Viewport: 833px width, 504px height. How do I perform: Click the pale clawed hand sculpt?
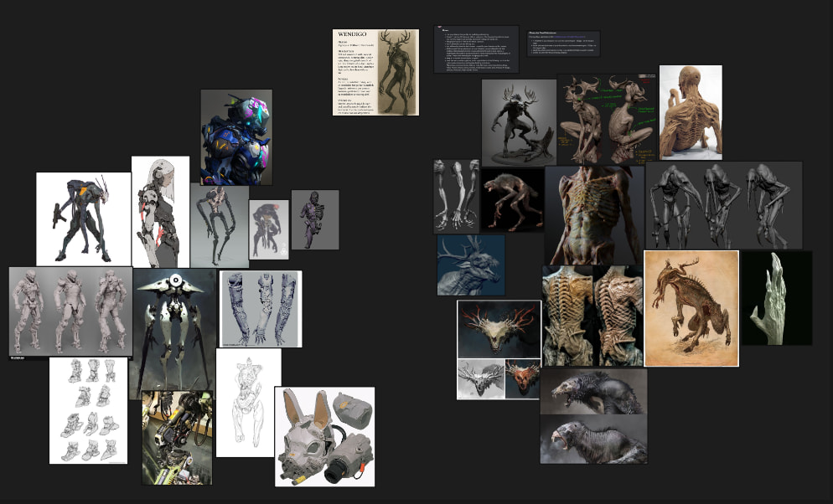[776, 298]
